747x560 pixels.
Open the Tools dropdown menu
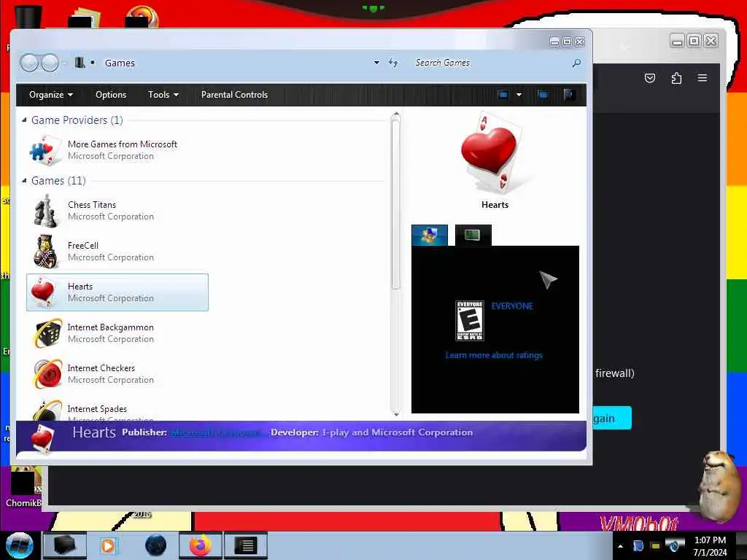point(163,95)
